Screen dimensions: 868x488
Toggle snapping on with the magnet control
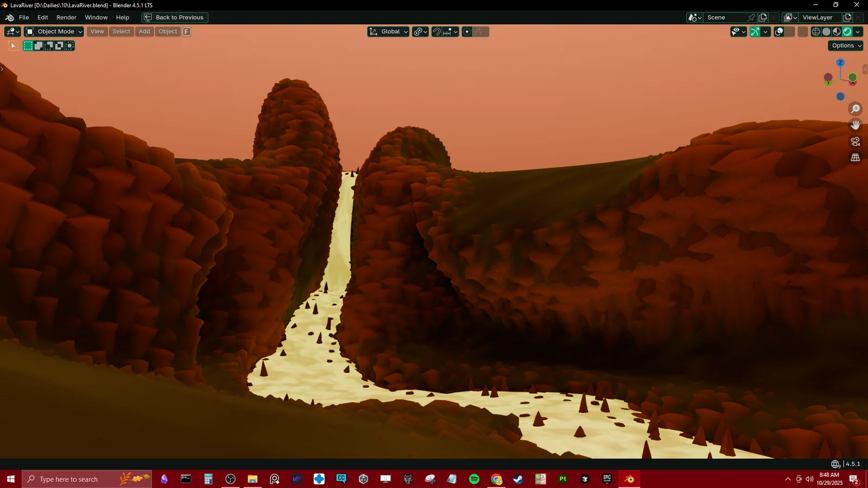[x=436, y=31]
